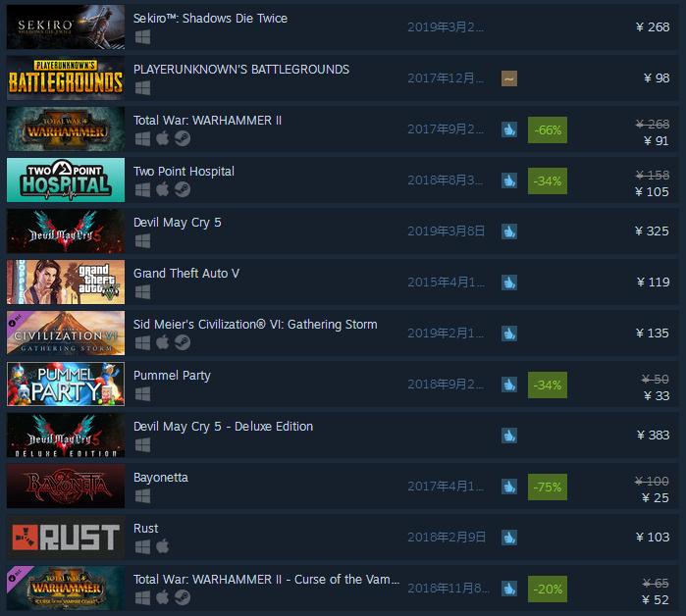Click the Windows icon under Sekiro
The width and height of the screenshot is (686, 616).
click(142, 37)
